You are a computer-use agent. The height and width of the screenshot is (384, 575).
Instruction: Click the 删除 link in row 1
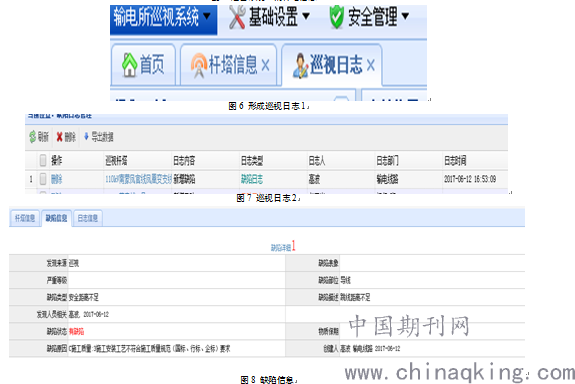click(x=56, y=179)
